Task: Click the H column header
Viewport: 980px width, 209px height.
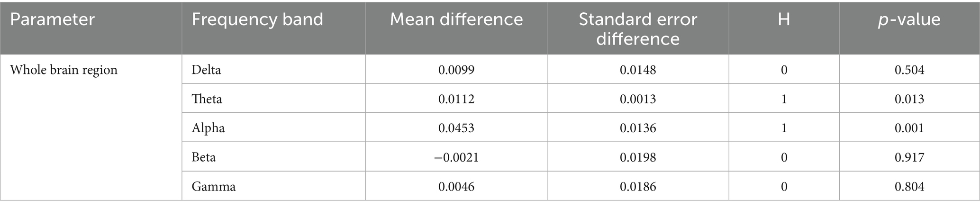Action: click(x=784, y=19)
